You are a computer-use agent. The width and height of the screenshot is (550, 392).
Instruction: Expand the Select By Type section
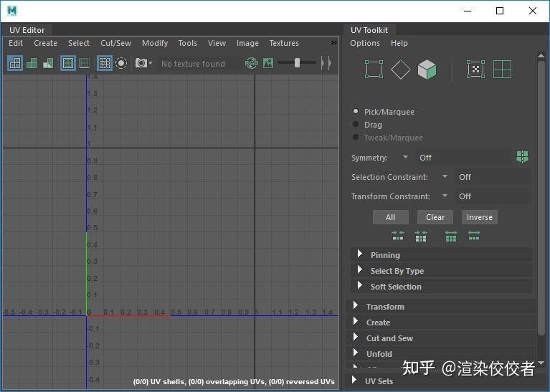pos(441,271)
